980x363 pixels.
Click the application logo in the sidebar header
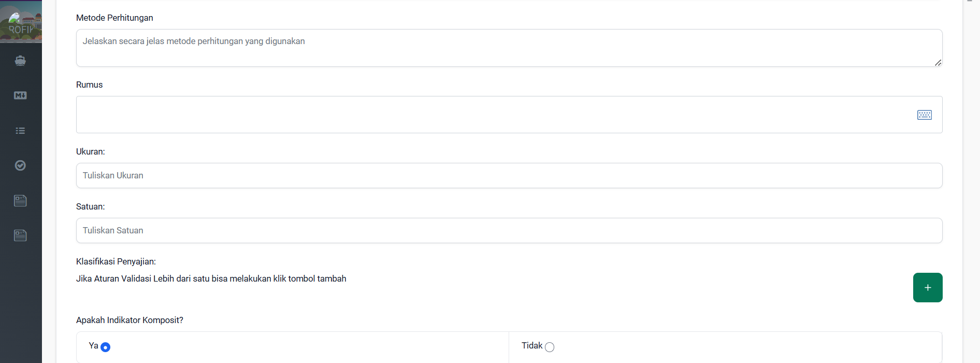click(x=21, y=21)
